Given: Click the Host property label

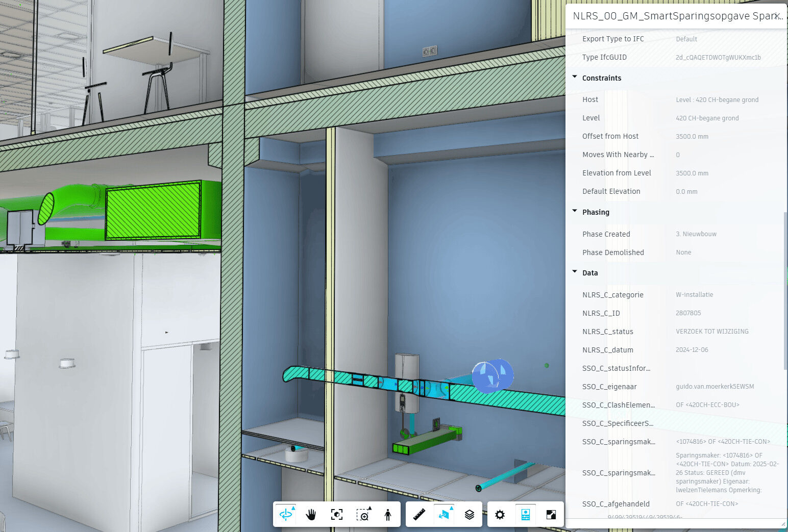Looking at the screenshot, I should [590, 99].
